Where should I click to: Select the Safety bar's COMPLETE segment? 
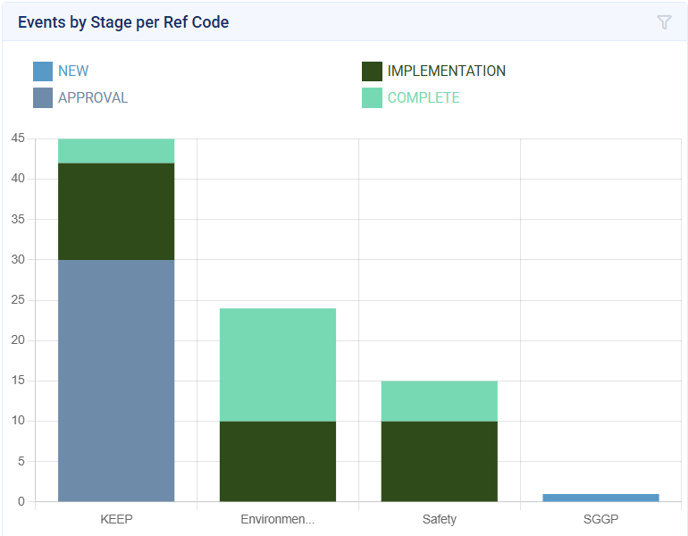click(439, 400)
